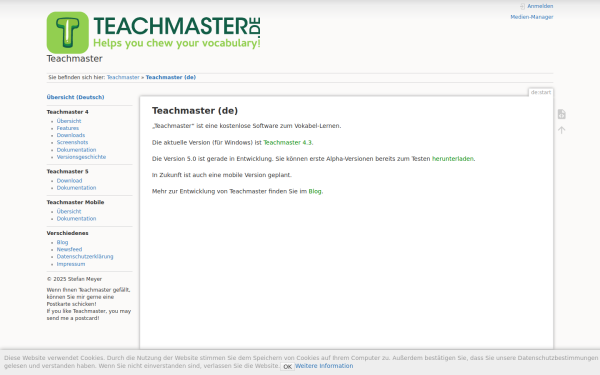Open the Newsfeed link
Viewport: 600px width, 375px height.
[69, 249]
